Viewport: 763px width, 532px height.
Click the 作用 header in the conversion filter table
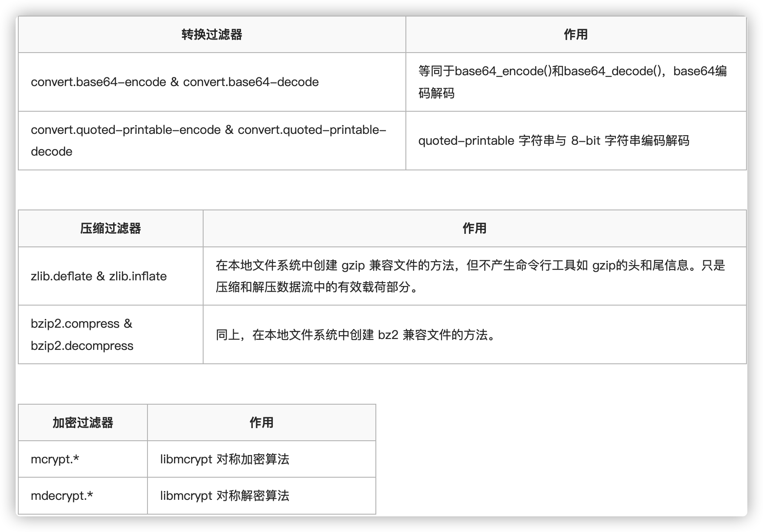coord(576,35)
